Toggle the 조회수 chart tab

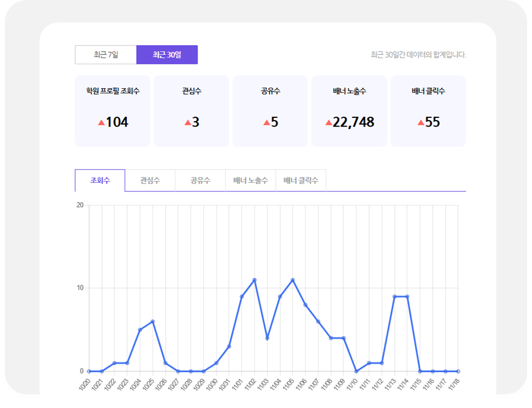100,179
